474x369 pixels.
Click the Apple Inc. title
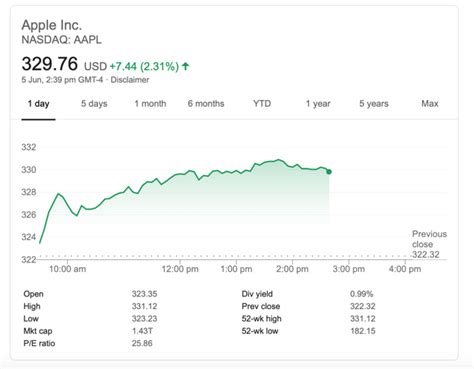(x=52, y=25)
